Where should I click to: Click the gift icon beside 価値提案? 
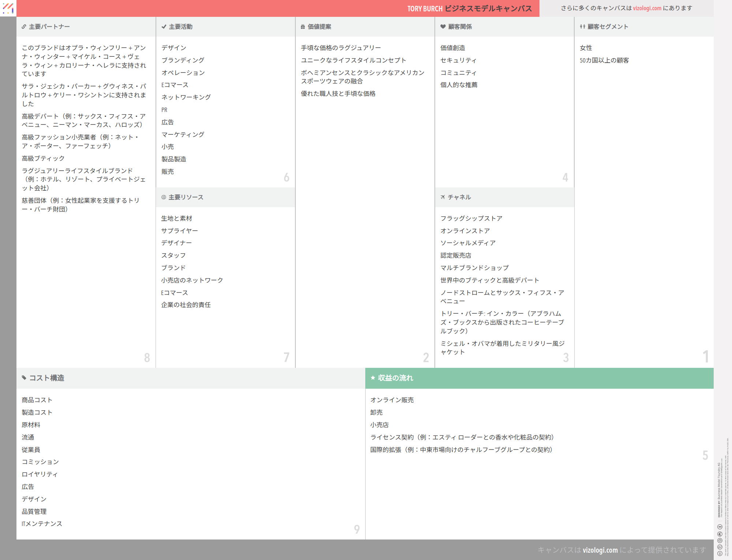(303, 27)
